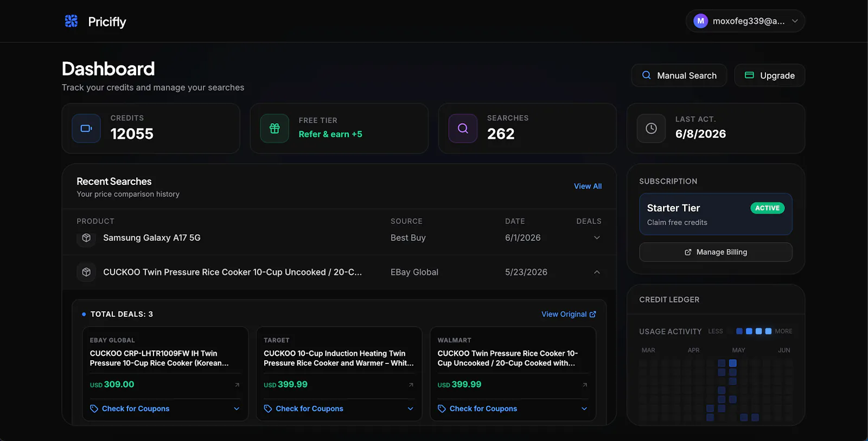Viewport: 868px width, 441px height.
Task: Expand the eBay Global coupons chevron
Action: click(x=237, y=408)
